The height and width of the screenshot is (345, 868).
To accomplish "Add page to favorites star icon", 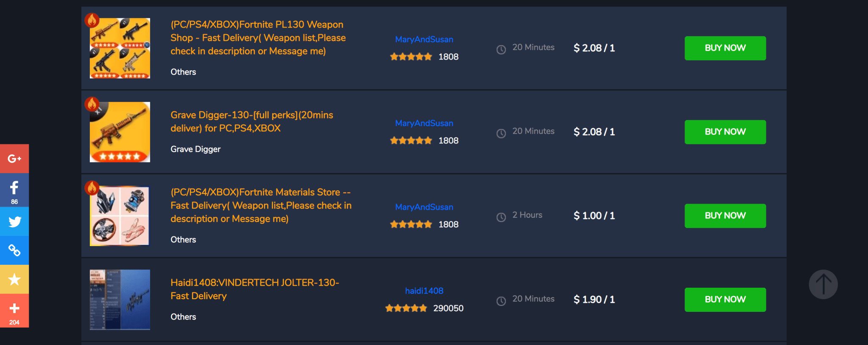I will [14, 279].
